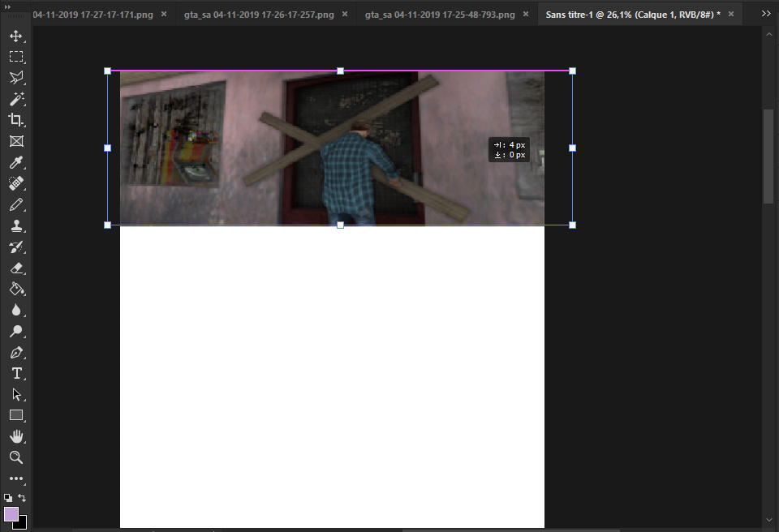This screenshot has width=779, height=532.
Task: Select the Blur tool
Action: pos(16,311)
